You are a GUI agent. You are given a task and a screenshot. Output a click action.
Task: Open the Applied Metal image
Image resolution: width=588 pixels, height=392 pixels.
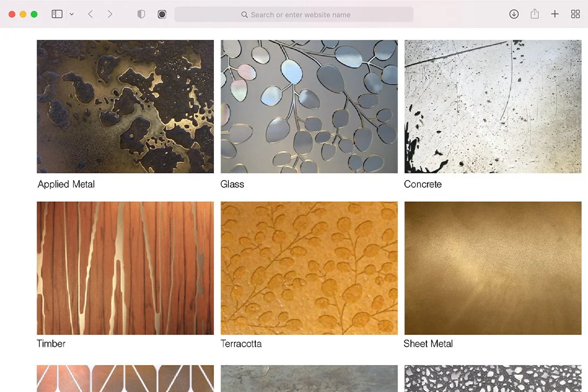[125, 107]
